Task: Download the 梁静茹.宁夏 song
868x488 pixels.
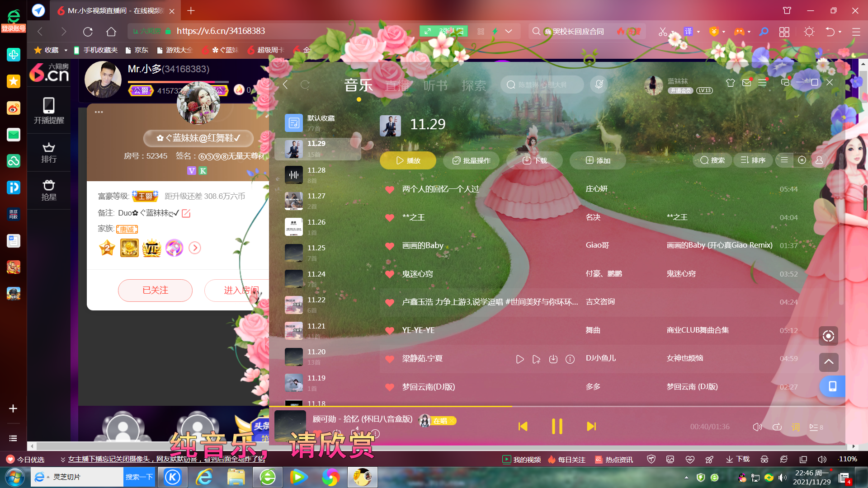Action: pos(553,359)
